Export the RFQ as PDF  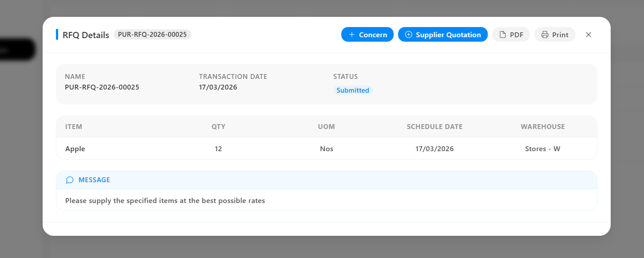(511, 35)
